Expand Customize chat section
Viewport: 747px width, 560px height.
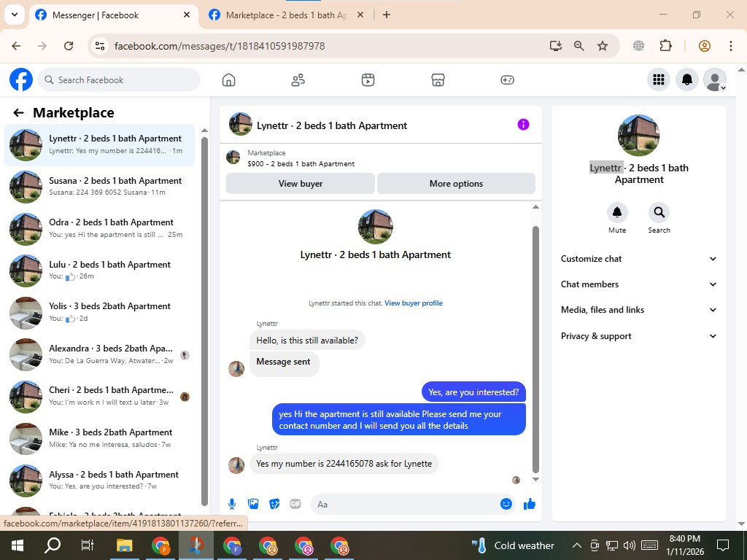[x=638, y=259]
